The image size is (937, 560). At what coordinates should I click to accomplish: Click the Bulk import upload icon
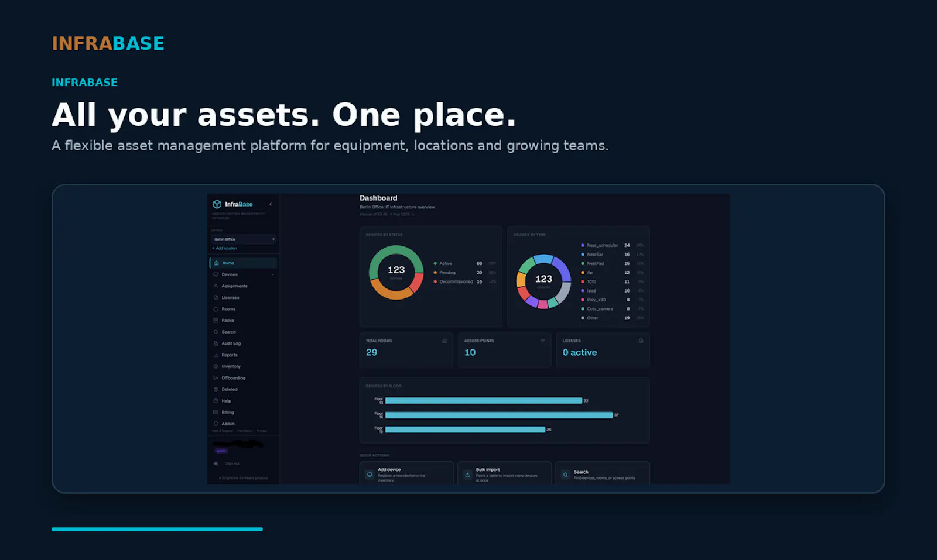(467, 475)
